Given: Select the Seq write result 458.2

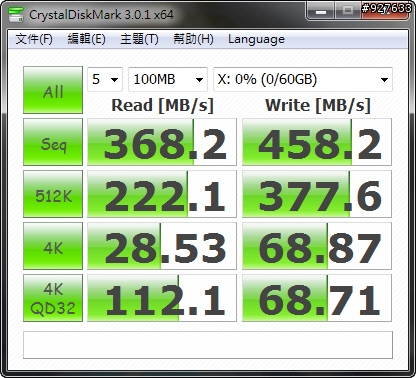Looking at the screenshot, I should (x=317, y=142).
